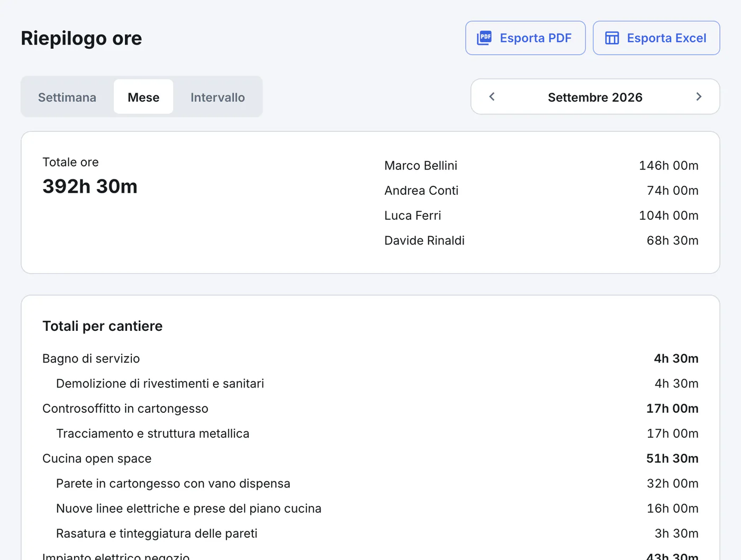741x560 pixels.
Task: Select the Mese tab
Action: pyautogui.click(x=143, y=97)
